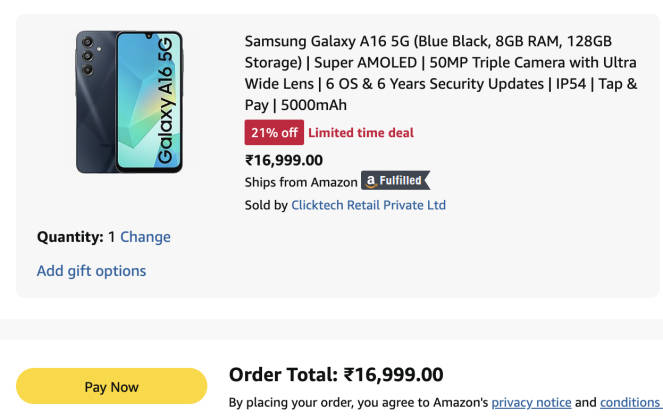Click the Quantity: 1 label
Image resolution: width=663 pixels, height=420 pixels.
pyautogui.click(x=76, y=237)
